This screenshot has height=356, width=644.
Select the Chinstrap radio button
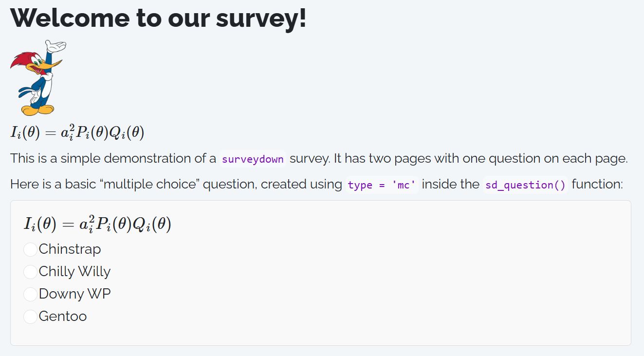(x=30, y=249)
